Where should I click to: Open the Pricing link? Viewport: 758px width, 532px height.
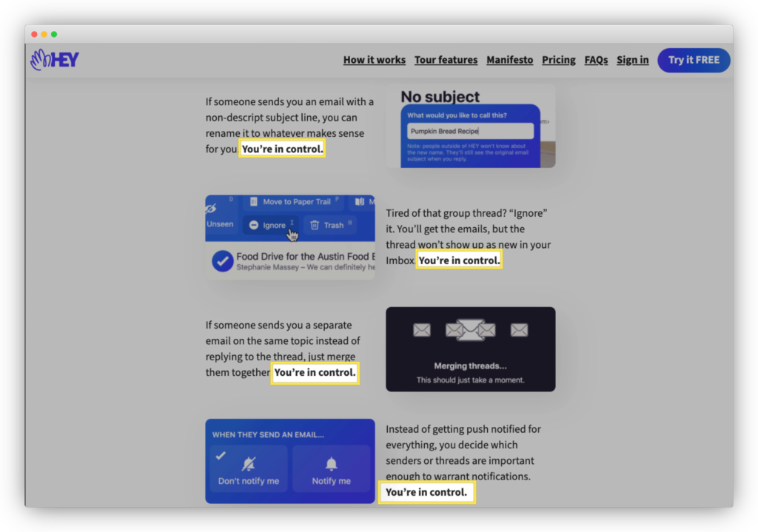pyautogui.click(x=558, y=60)
